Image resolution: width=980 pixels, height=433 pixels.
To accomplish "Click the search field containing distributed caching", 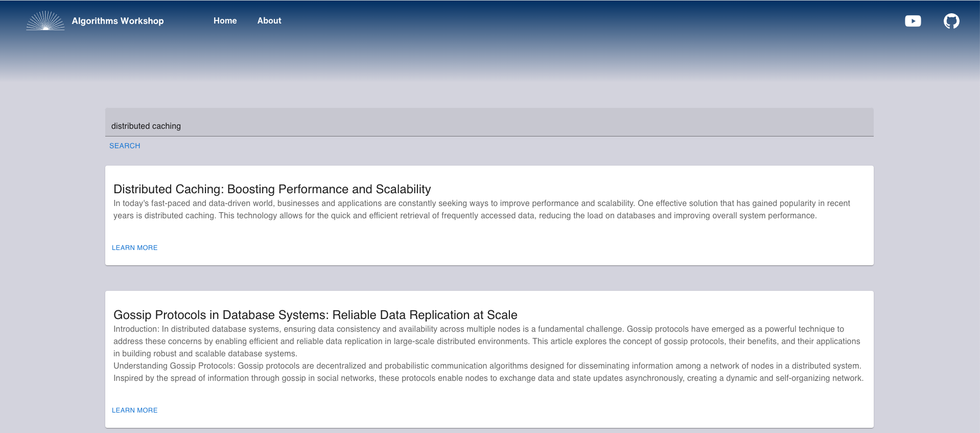I will click(489, 122).
